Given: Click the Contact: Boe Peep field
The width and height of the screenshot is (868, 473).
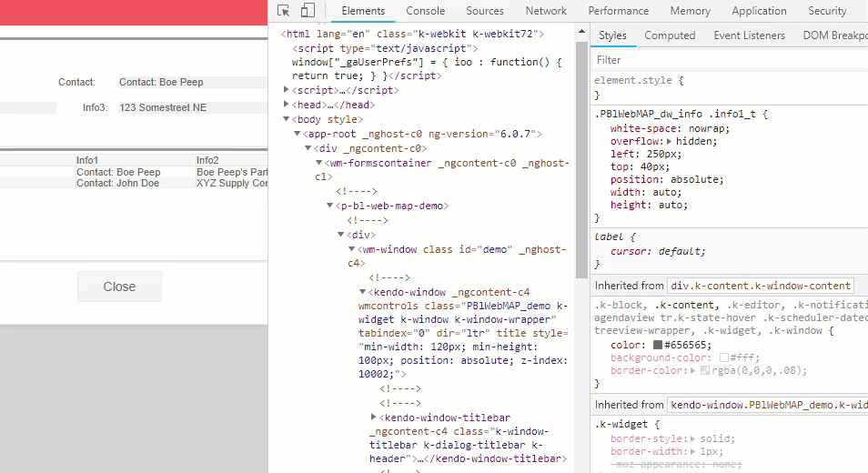Looking at the screenshot, I should pyautogui.click(x=193, y=82).
